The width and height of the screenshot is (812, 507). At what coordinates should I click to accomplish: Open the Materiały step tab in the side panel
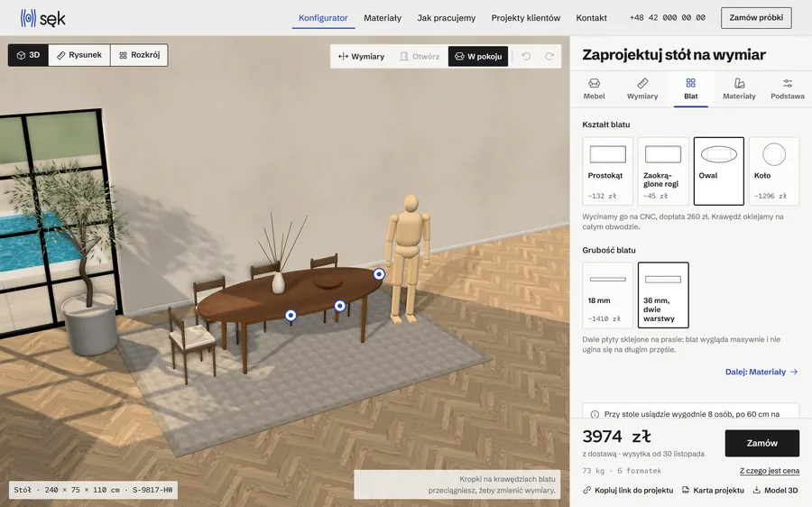739,89
